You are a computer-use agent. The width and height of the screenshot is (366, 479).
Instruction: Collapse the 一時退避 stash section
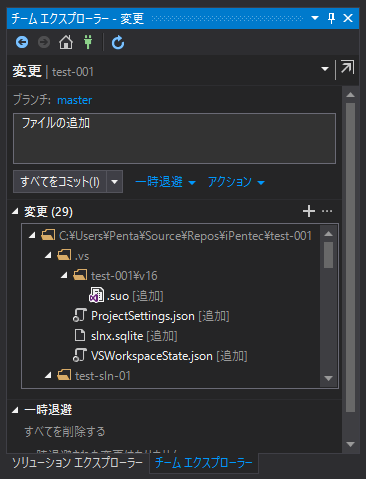tap(15, 410)
